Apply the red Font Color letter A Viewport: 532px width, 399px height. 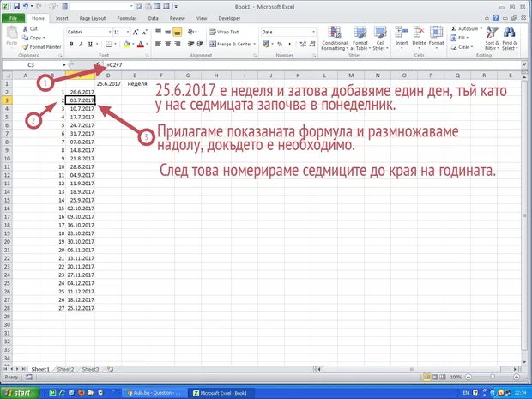tap(141, 44)
